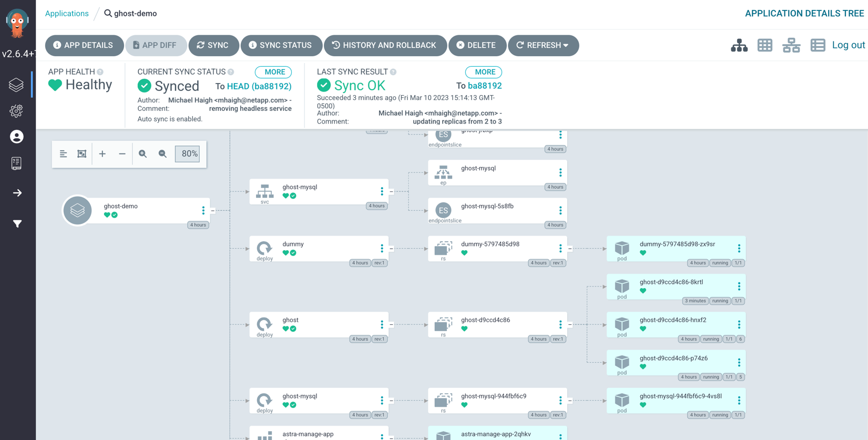Image resolution: width=868 pixels, height=440 pixels.
Task: Open the filter funnel icon in sidebar
Action: point(17,224)
